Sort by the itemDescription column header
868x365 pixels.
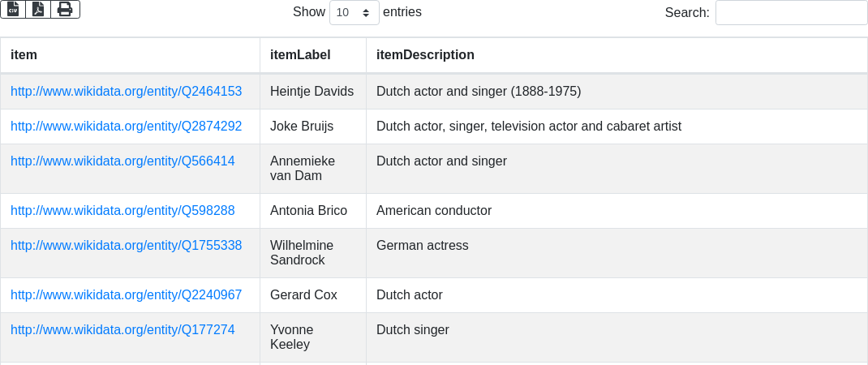425,55
